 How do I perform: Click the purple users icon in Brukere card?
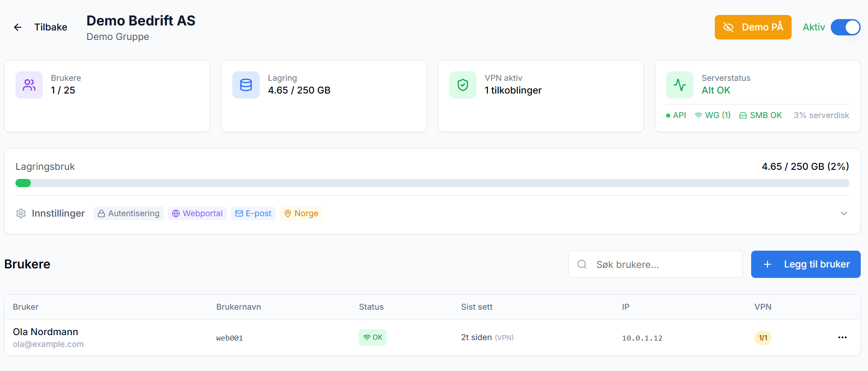29,85
